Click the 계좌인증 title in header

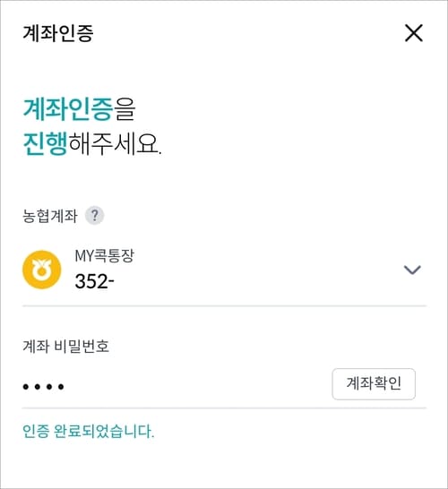58,33
